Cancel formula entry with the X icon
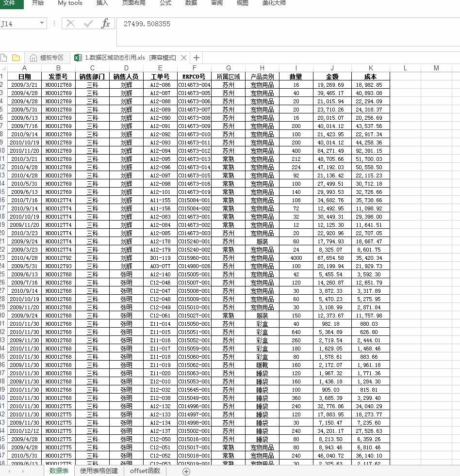 point(70,23)
